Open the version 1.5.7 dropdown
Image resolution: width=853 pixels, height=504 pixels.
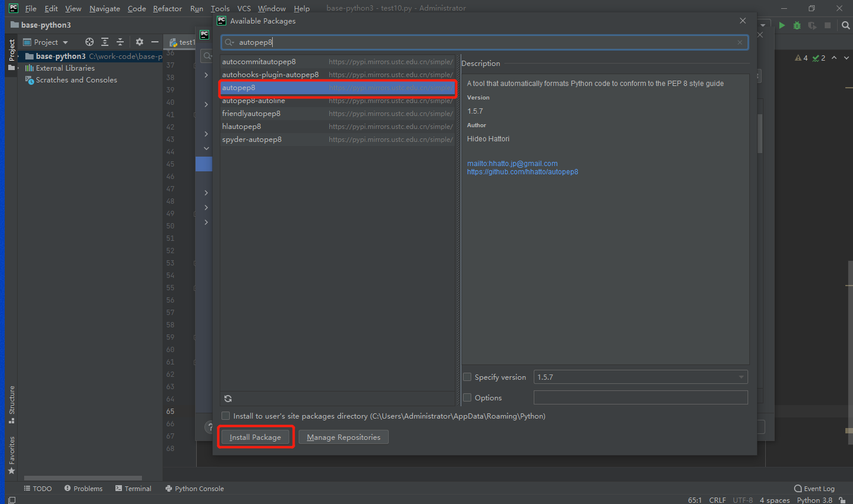point(641,377)
